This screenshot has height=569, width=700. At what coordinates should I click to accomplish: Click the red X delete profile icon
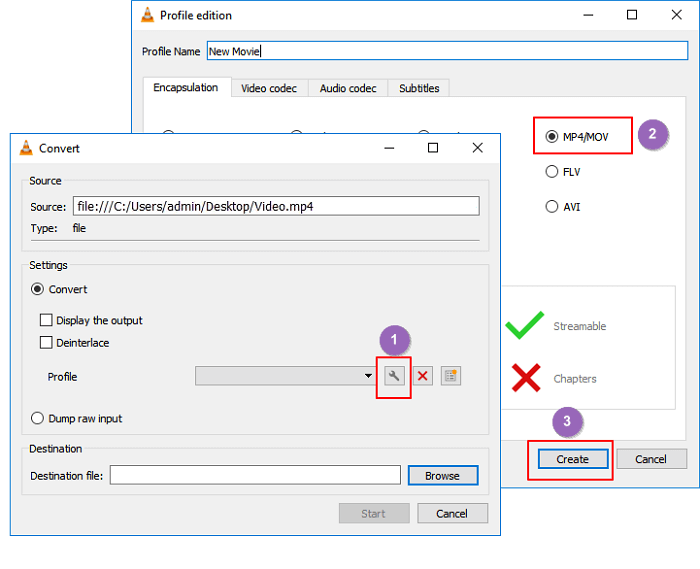tap(423, 376)
